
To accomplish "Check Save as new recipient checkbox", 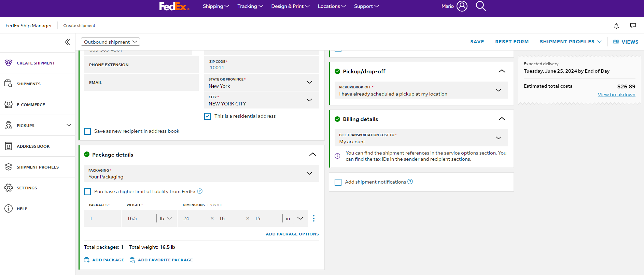I will point(87,131).
